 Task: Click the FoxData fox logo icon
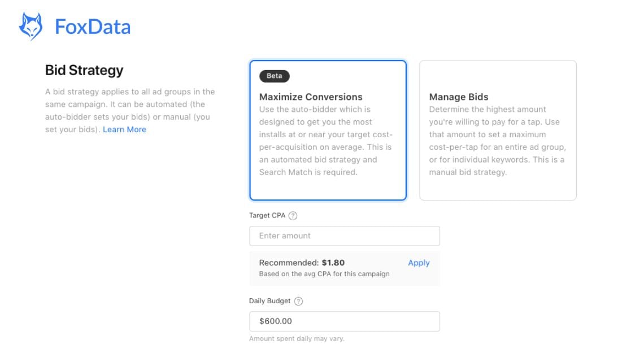click(30, 25)
